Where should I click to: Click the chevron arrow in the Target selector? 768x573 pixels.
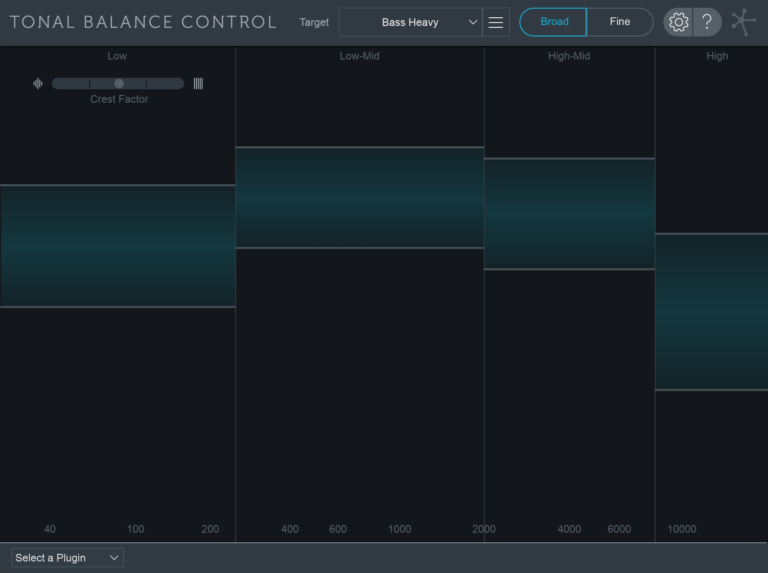pyautogui.click(x=473, y=22)
